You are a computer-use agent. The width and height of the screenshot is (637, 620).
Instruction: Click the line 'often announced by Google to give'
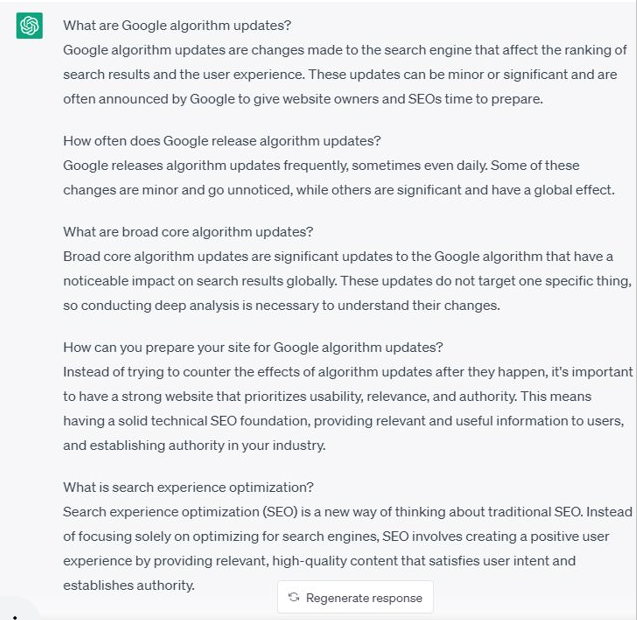[x=303, y=99]
